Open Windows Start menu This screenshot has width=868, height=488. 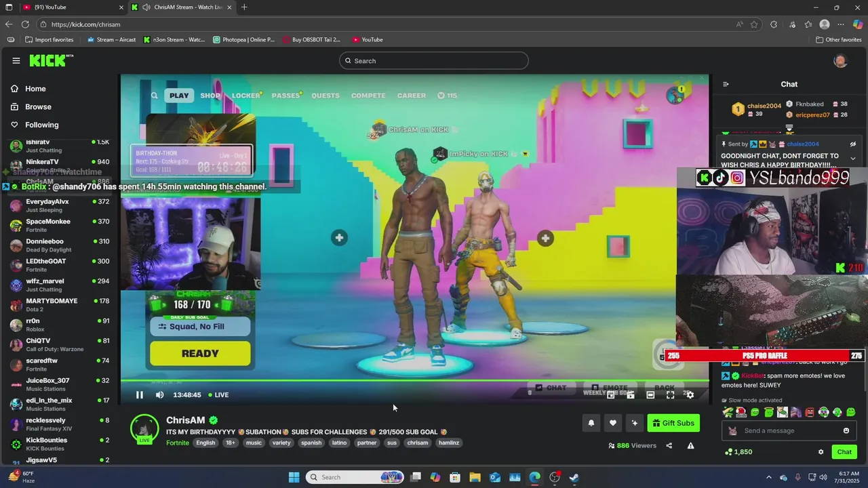point(294,477)
